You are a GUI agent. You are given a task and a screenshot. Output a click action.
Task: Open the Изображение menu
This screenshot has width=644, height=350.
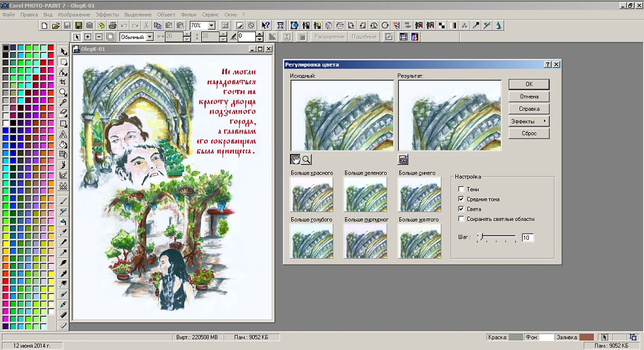[74, 14]
